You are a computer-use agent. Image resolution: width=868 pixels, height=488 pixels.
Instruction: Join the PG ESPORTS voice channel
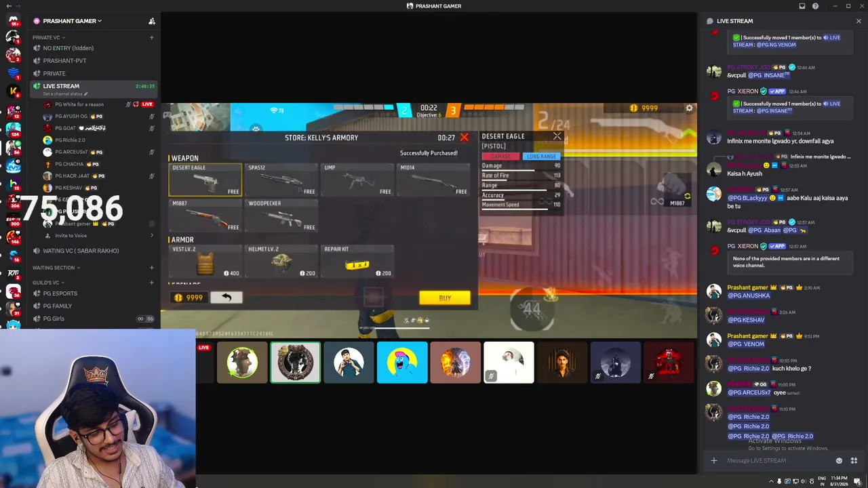click(x=94, y=293)
